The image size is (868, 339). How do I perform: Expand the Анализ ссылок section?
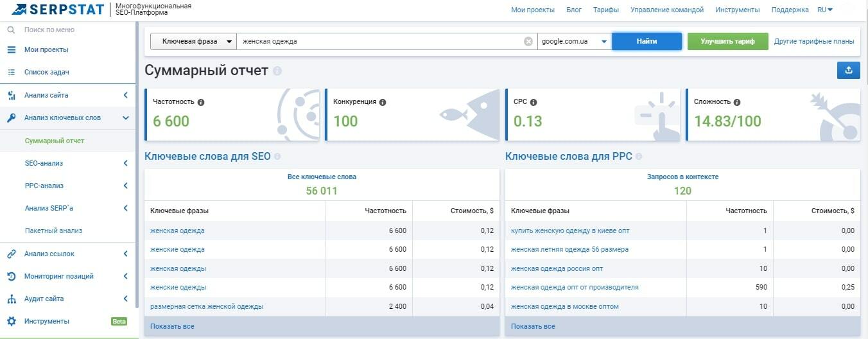[x=126, y=254]
